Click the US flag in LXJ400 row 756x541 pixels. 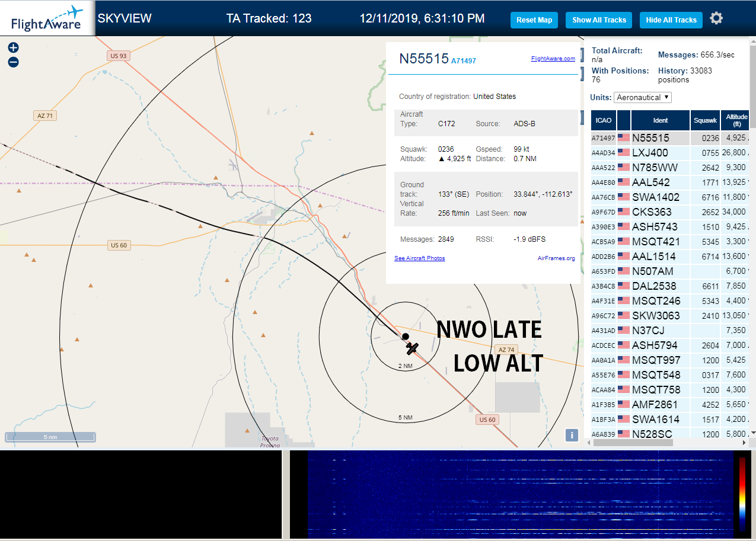pos(624,152)
